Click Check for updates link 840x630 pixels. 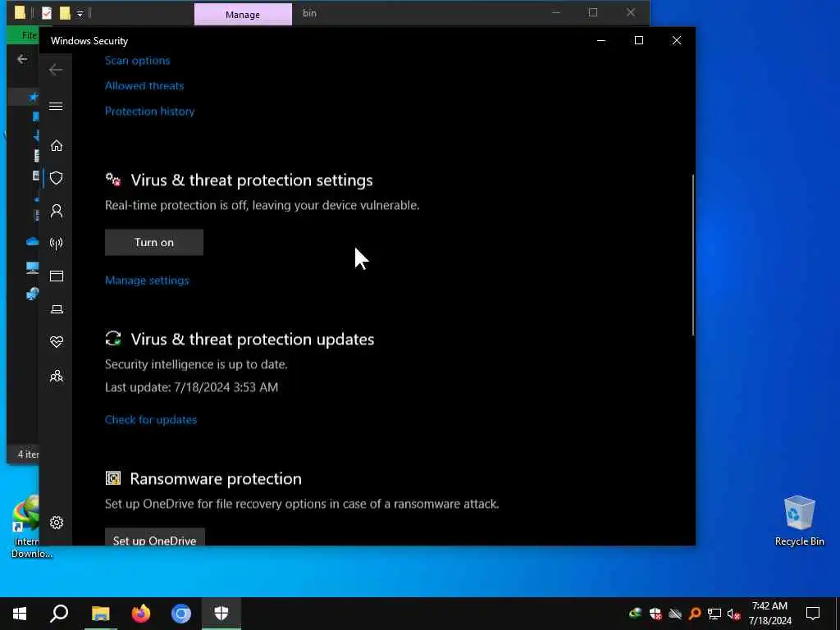point(151,419)
